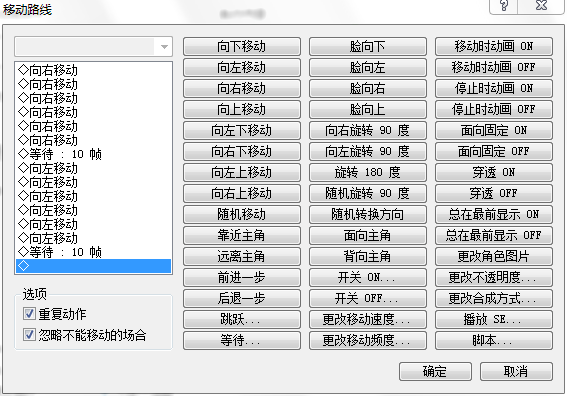
Task: Select the first 向左移动 list entry
Action: coord(93,168)
